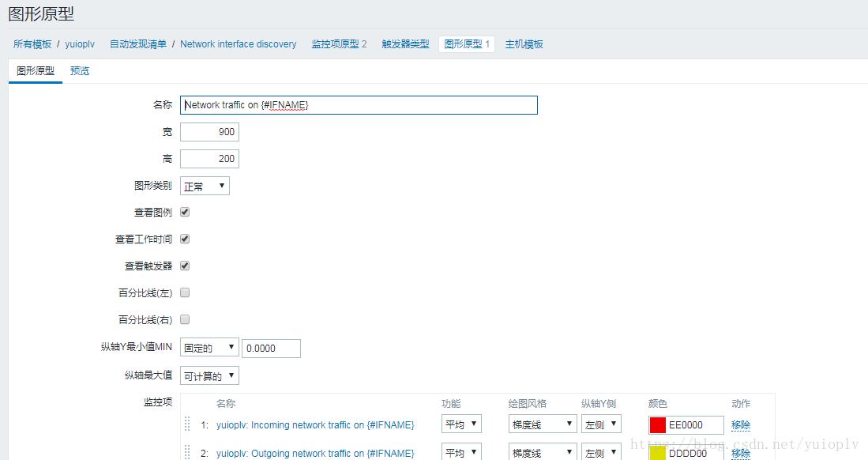This screenshot has height=460, width=868.
Task: Click drag handle of item row 2
Action: click(x=187, y=451)
